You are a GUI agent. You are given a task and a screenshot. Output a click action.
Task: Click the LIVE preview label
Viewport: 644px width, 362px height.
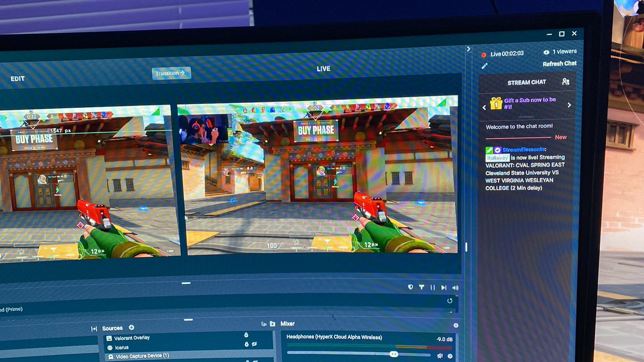(x=324, y=69)
